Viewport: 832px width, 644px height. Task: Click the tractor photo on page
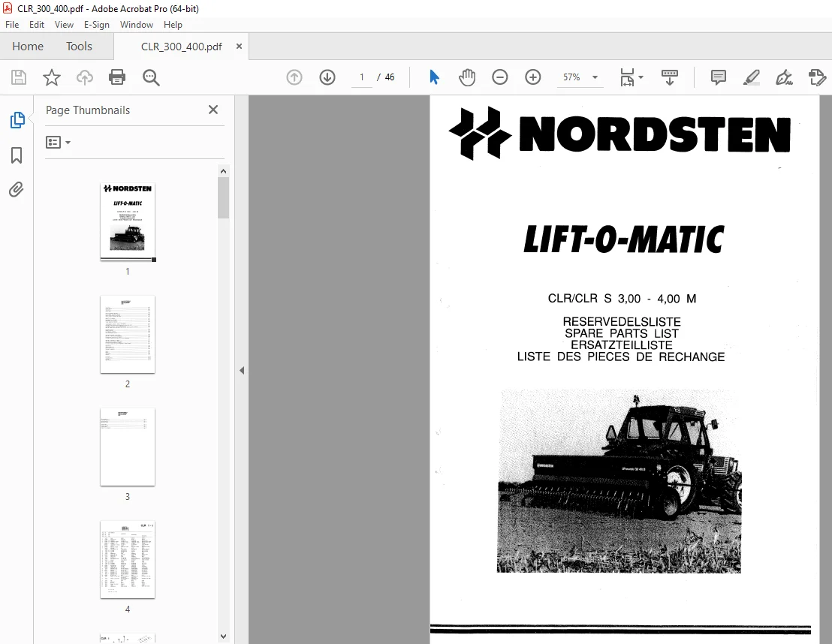tap(619, 481)
